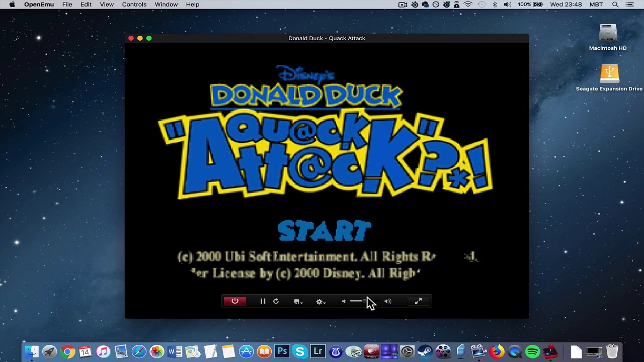644x362 pixels.
Task: Click OpenEmu joystick icon in Dock
Action: pos(550,351)
